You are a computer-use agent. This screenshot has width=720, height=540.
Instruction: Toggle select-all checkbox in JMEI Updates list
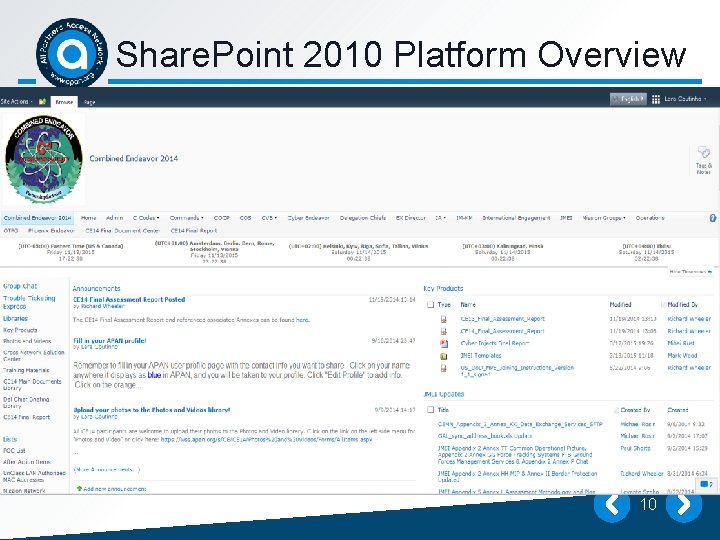click(430, 410)
